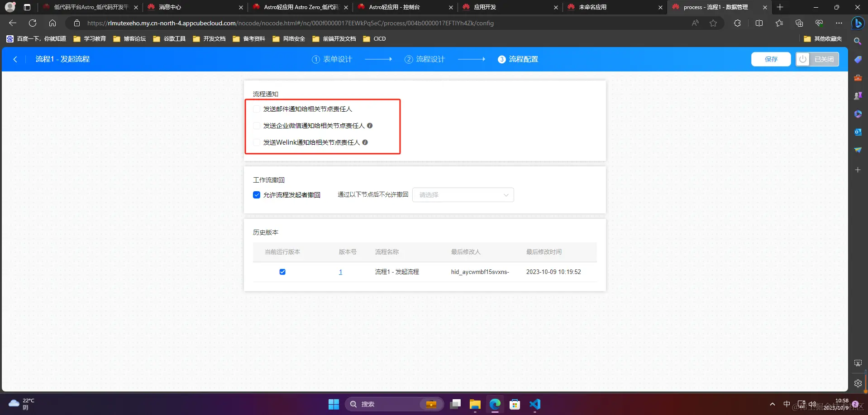Screen dimensions: 868x415
Task: Open sidebar shopping tag icon
Action: 858,60
